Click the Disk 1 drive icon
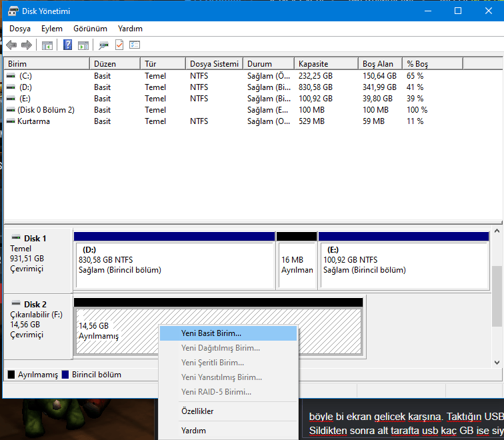The image size is (504, 440). [x=16, y=237]
